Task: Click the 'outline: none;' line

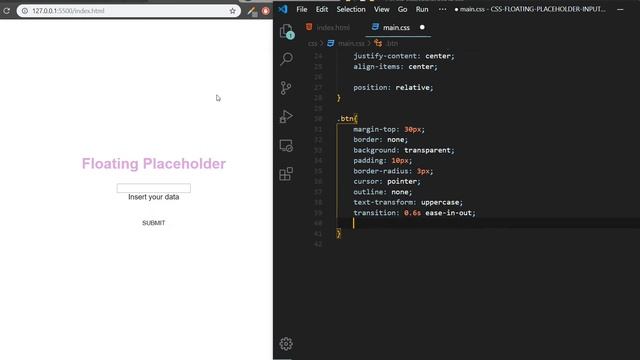Action: 382,192
